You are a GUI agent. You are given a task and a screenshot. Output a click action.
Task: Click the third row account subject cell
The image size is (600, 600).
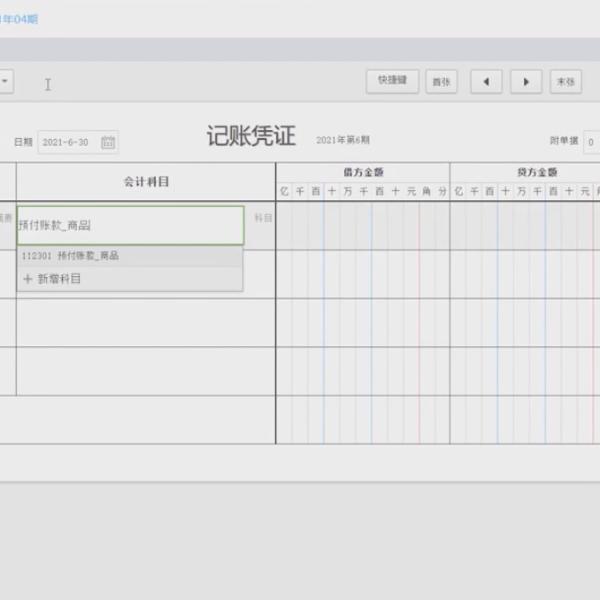[145, 322]
